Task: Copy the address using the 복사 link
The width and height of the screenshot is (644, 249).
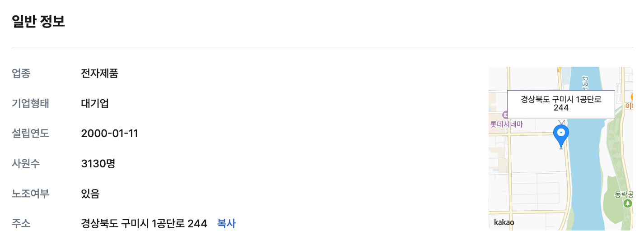Action: (226, 223)
